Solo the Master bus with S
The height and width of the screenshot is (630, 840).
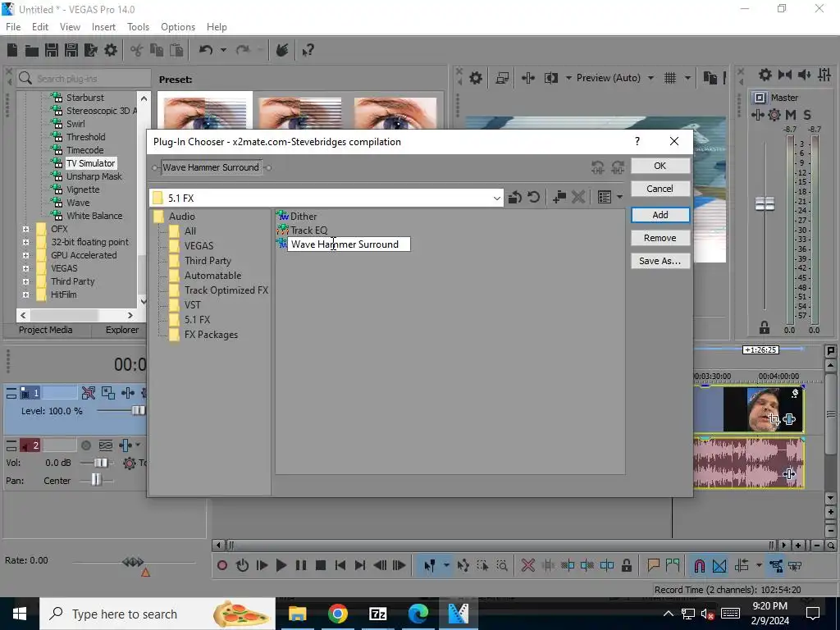click(x=807, y=115)
